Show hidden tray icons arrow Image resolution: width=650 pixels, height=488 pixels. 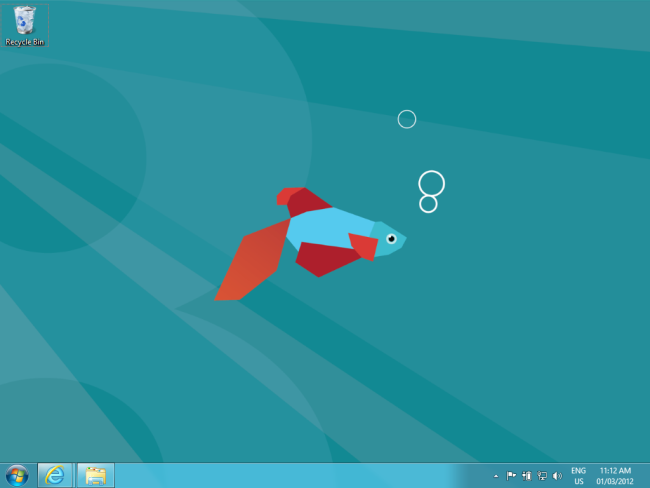click(x=496, y=476)
